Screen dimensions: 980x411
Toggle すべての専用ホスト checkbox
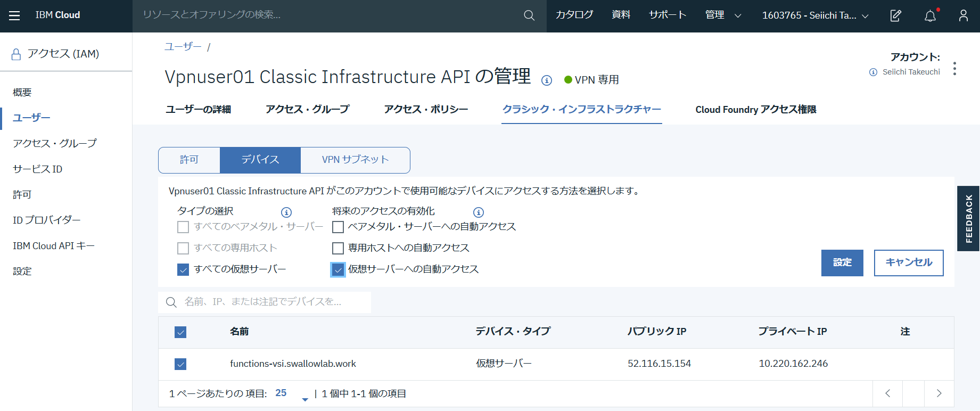point(183,249)
